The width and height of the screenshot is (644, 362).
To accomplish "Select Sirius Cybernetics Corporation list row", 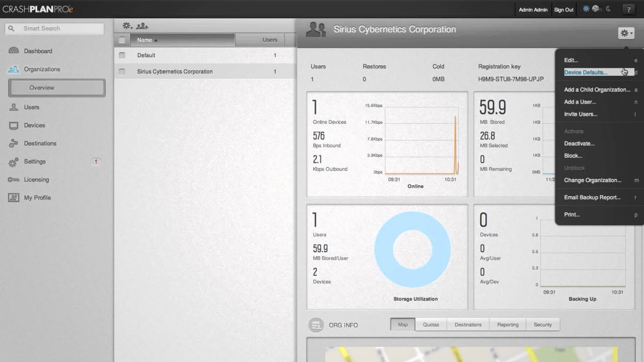I will 205,71.
